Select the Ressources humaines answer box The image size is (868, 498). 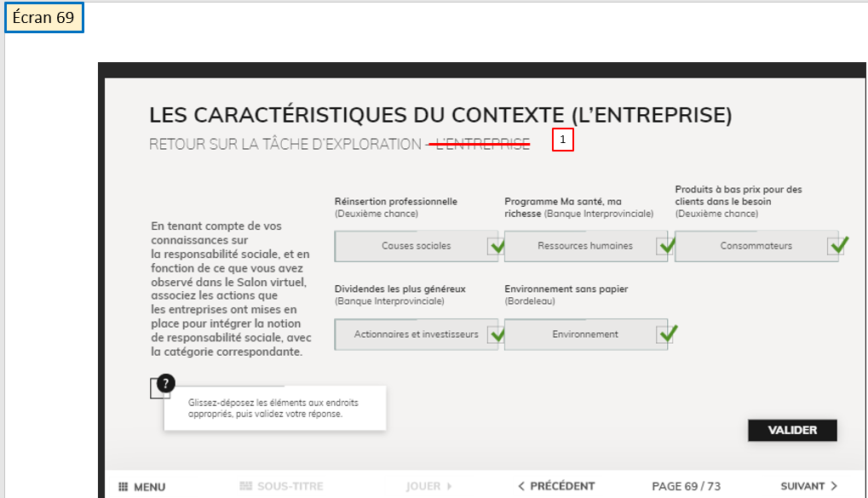(x=584, y=246)
